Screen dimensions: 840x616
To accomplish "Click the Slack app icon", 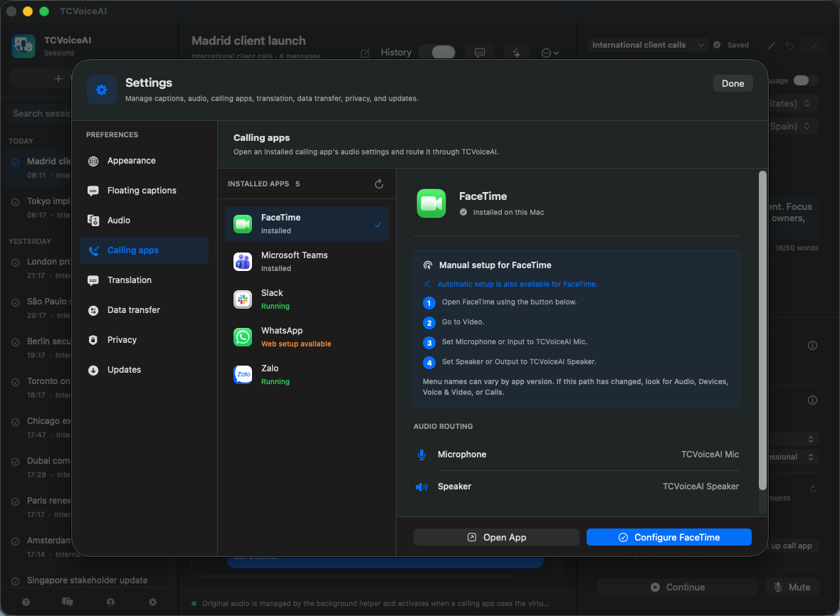I will [243, 299].
